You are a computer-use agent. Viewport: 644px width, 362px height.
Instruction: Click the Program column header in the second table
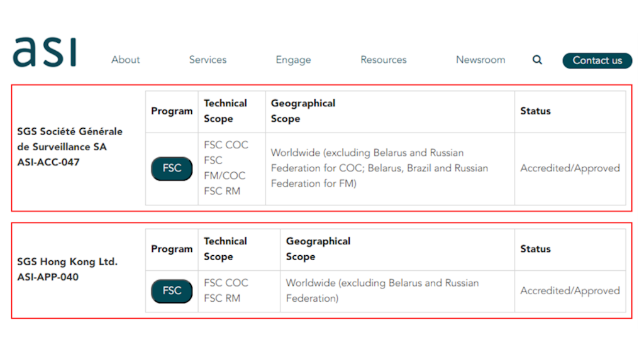(172, 249)
